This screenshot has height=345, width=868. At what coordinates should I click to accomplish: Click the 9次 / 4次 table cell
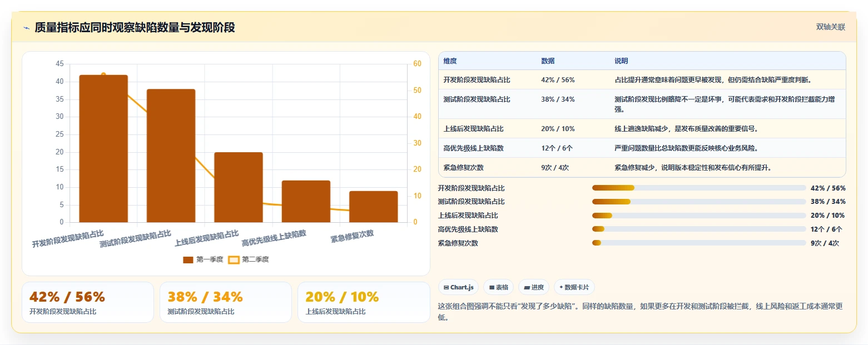pyautogui.click(x=555, y=168)
